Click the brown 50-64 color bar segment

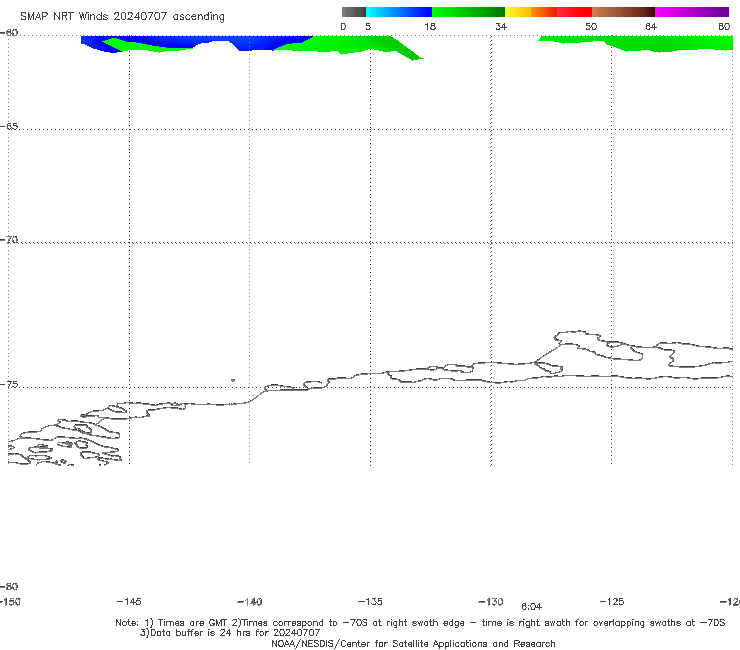[x=623, y=12]
